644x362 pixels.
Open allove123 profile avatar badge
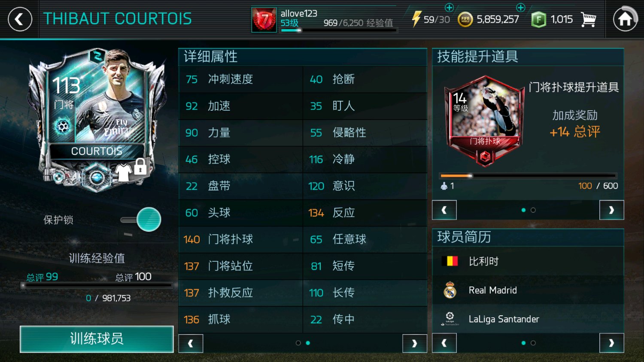coord(264,19)
